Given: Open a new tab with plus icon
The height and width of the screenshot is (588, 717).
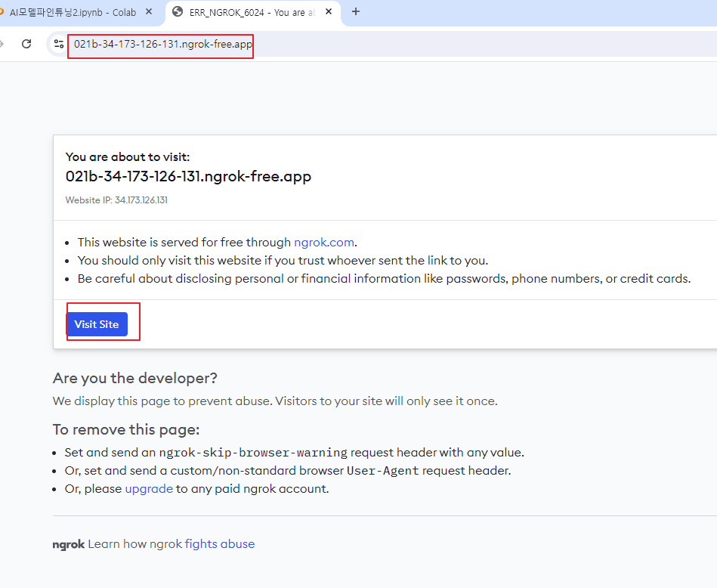Looking at the screenshot, I should [356, 12].
